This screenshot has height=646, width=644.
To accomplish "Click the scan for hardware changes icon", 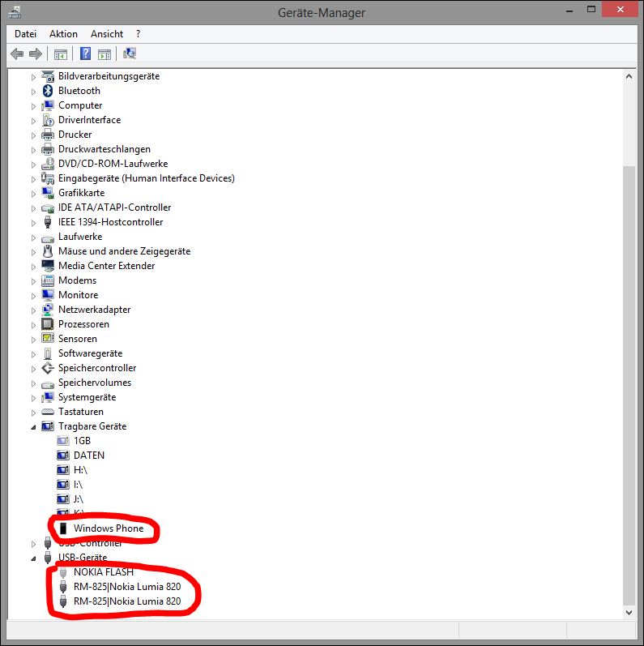I will tap(130, 53).
